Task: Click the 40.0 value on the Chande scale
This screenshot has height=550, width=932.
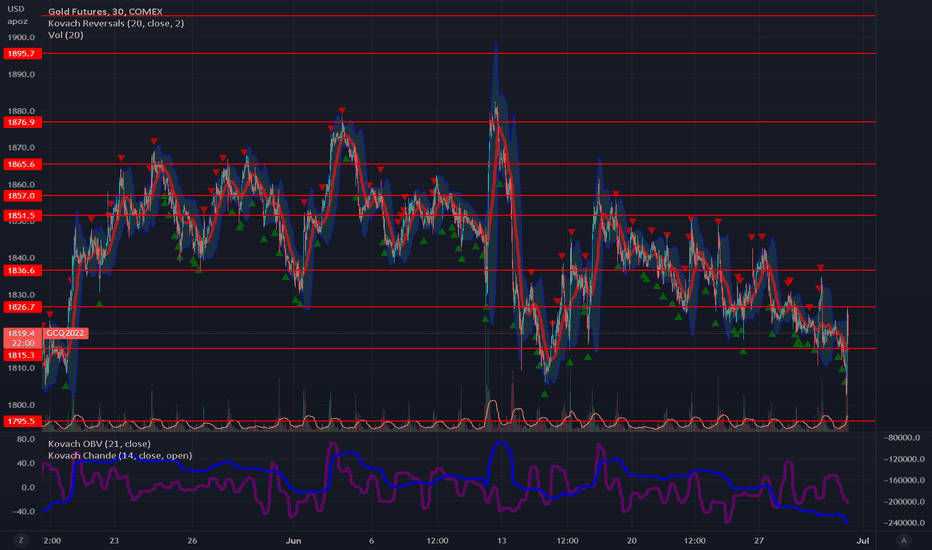Action: [x=26, y=463]
